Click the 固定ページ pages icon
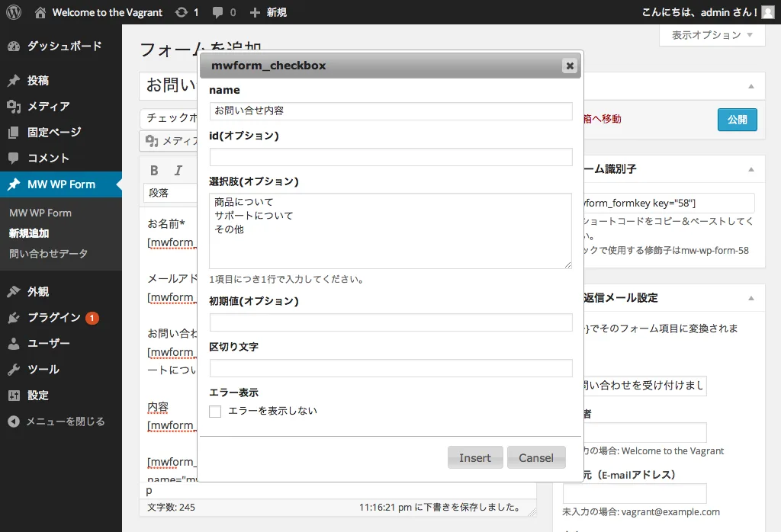This screenshot has height=532, width=781. coord(14,133)
